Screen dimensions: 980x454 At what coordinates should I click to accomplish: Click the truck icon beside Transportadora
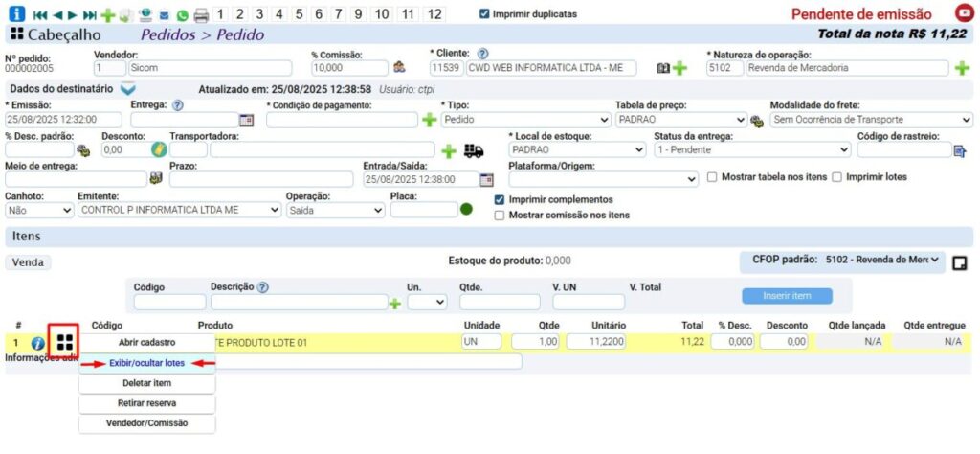pyautogui.click(x=473, y=150)
